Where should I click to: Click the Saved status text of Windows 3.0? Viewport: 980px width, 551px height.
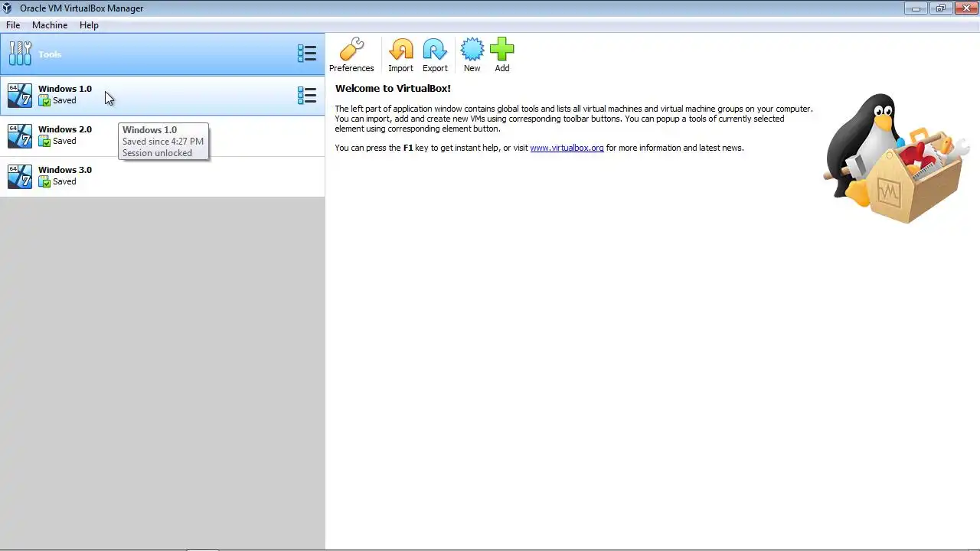click(64, 182)
